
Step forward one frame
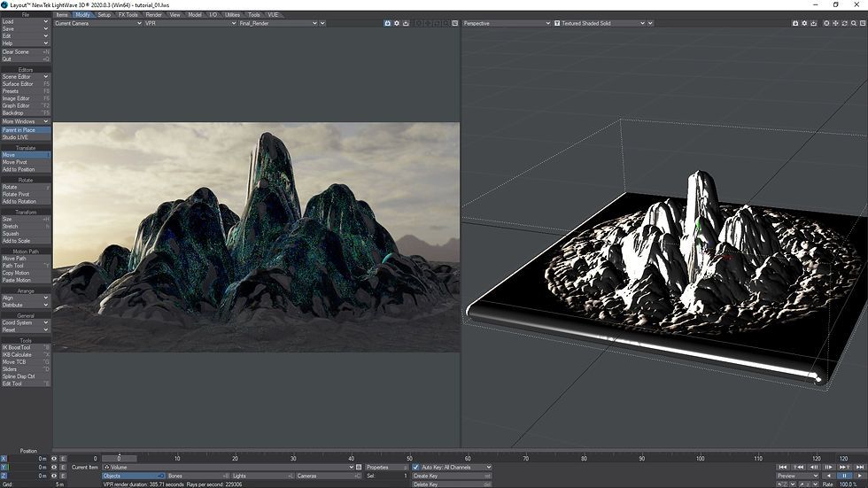point(828,467)
